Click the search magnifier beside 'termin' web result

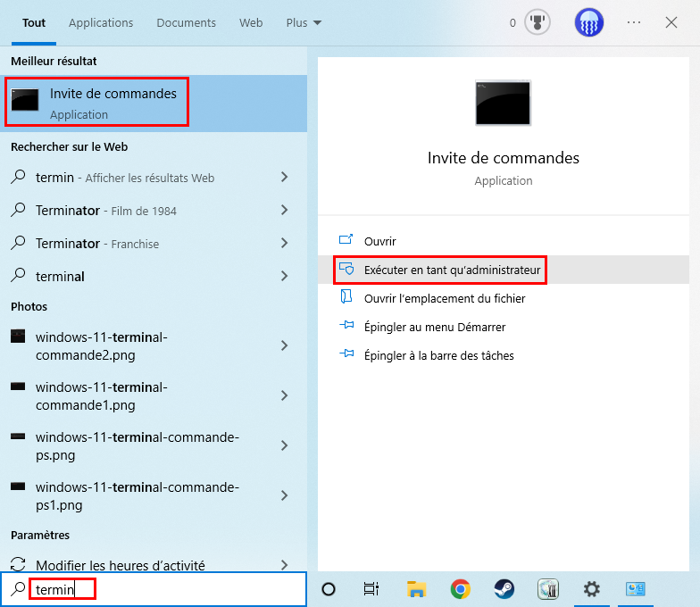pos(18,177)
